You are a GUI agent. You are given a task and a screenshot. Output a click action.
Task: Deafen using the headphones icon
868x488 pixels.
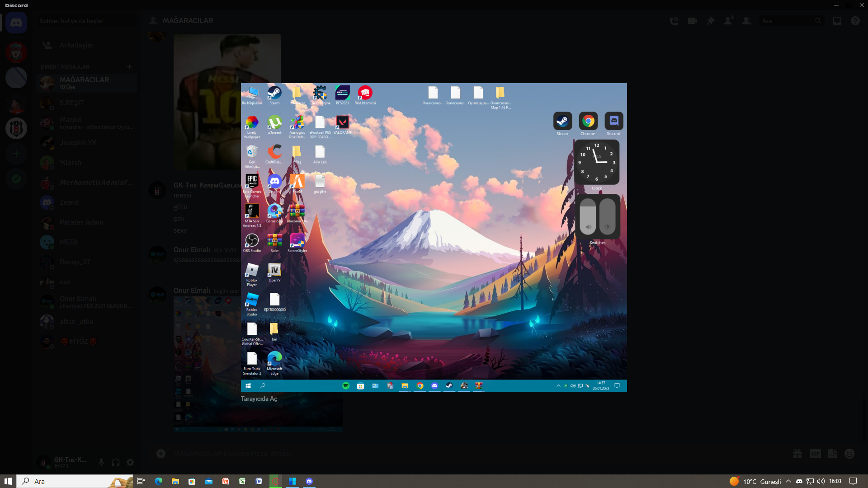point(116,462)
